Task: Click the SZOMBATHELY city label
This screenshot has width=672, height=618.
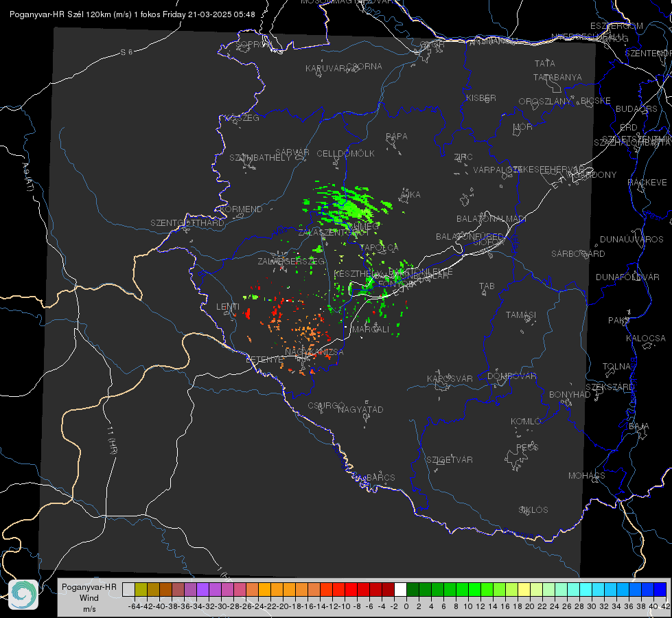Action: 260,158
